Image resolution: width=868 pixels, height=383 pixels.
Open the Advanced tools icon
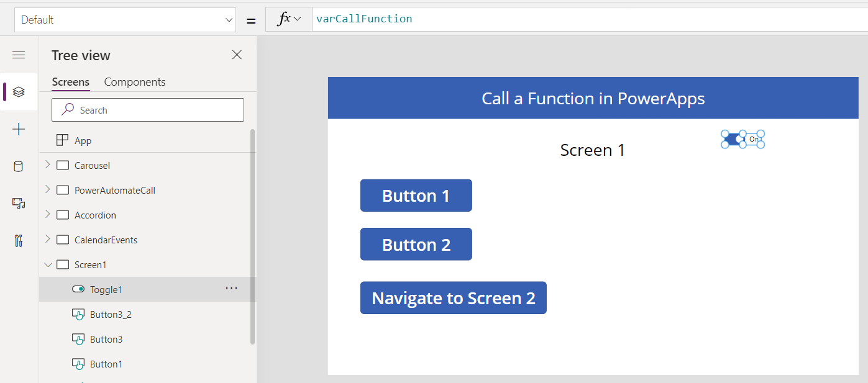tap(19, 241)
